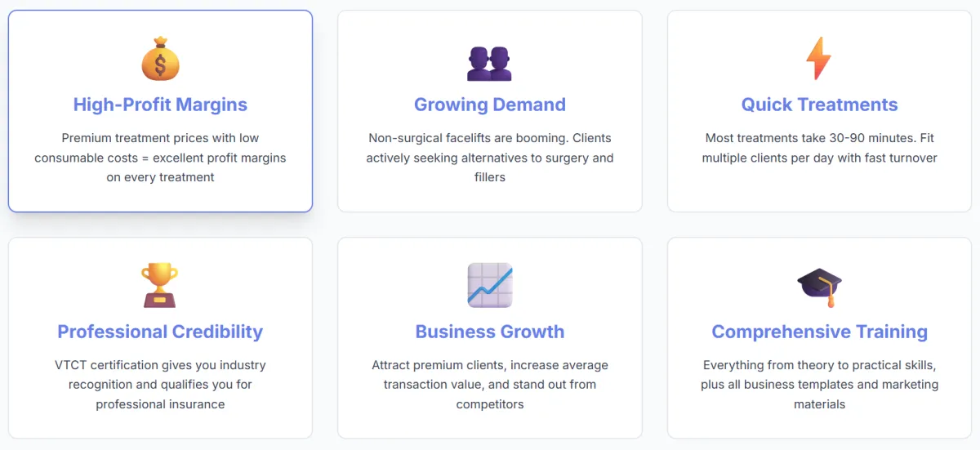
Task: Click the money bag icon
Action: pyautogui.click(x=160, y=58)
